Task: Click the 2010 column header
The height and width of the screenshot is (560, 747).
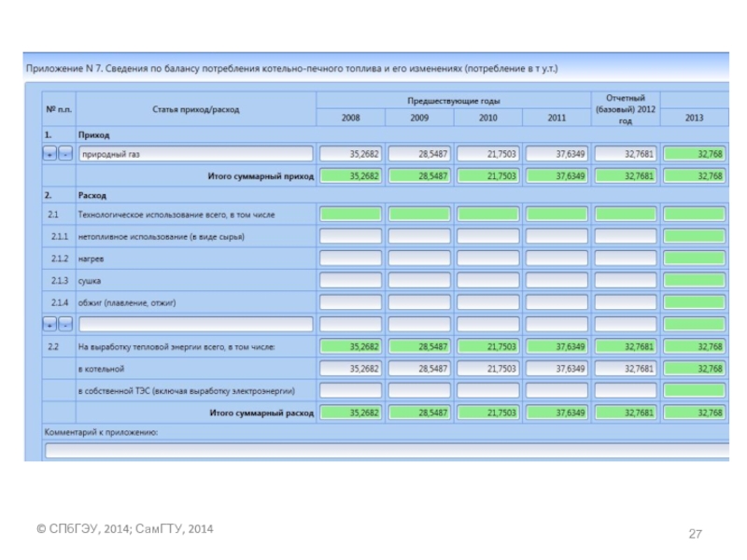Action: point(487,119)
